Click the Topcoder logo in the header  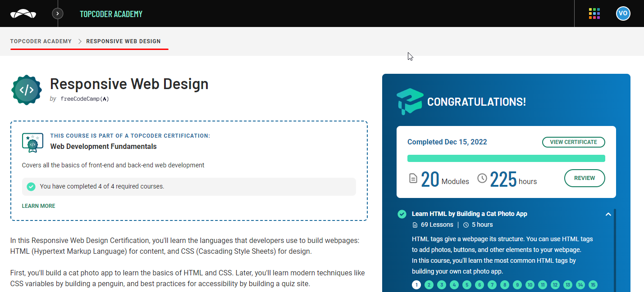23,13
